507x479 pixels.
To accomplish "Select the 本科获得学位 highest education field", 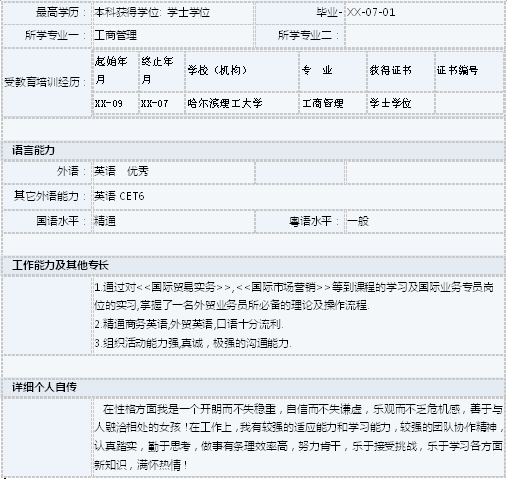I will (x=173, y=13).
